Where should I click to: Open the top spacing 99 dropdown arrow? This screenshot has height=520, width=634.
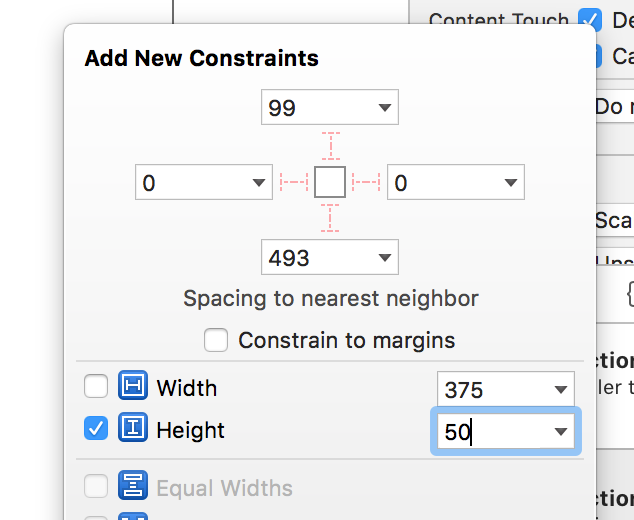click(385, 108)
